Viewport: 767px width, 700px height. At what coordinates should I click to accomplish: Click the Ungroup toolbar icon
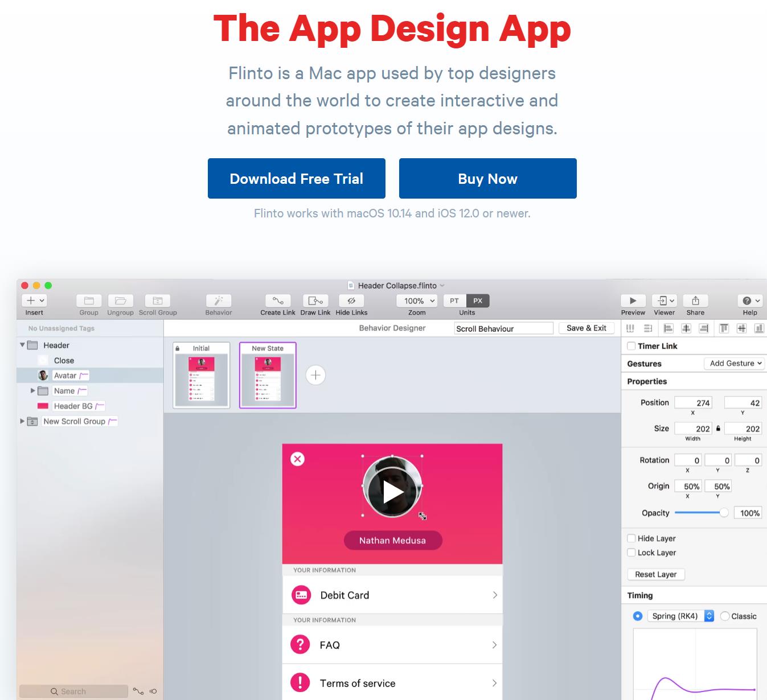[x=120, y=300]
